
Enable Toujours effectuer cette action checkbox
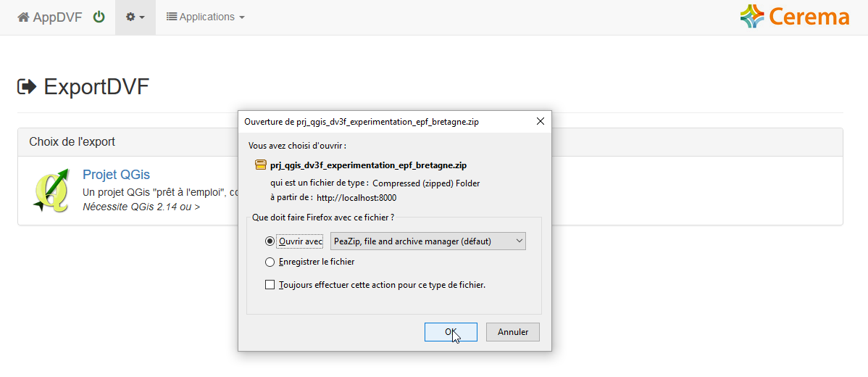[x=270, y=285]
